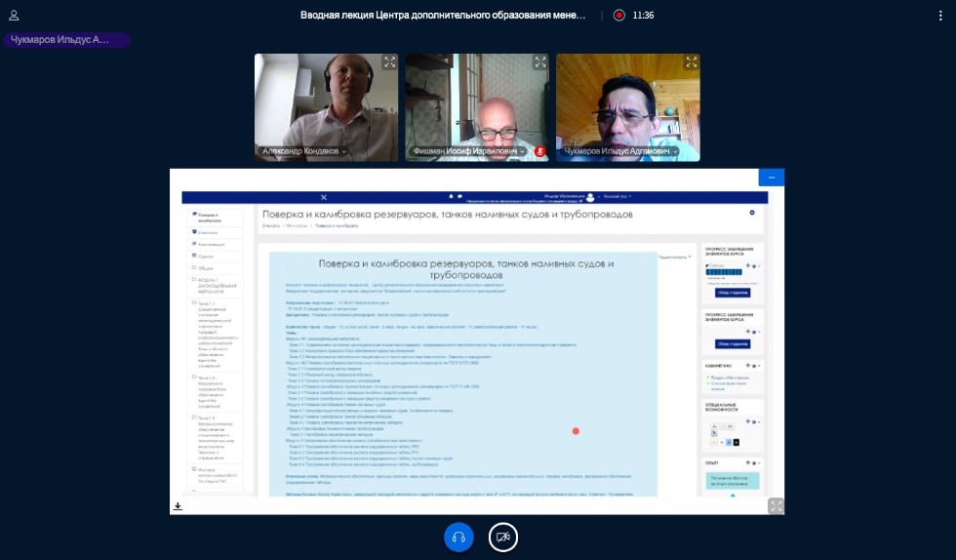
Task: Toggle audio with the headphones button
Action: tap(458, 537)
